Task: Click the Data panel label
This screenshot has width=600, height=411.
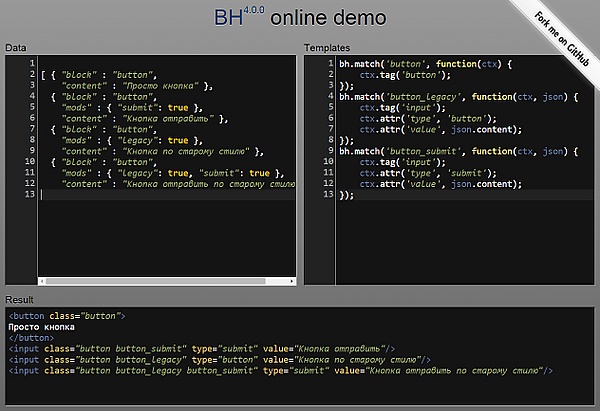Action: click(16, 48)
